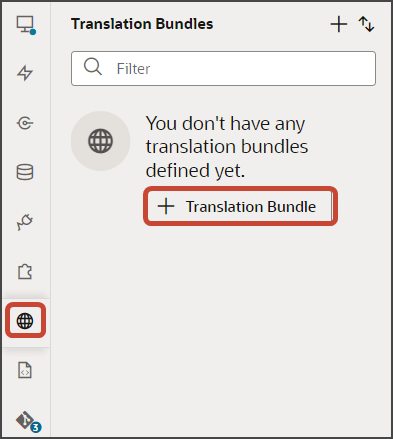Click the Translation Bundles panel title
Screen dimensions: 393x439
click(142, 24)
